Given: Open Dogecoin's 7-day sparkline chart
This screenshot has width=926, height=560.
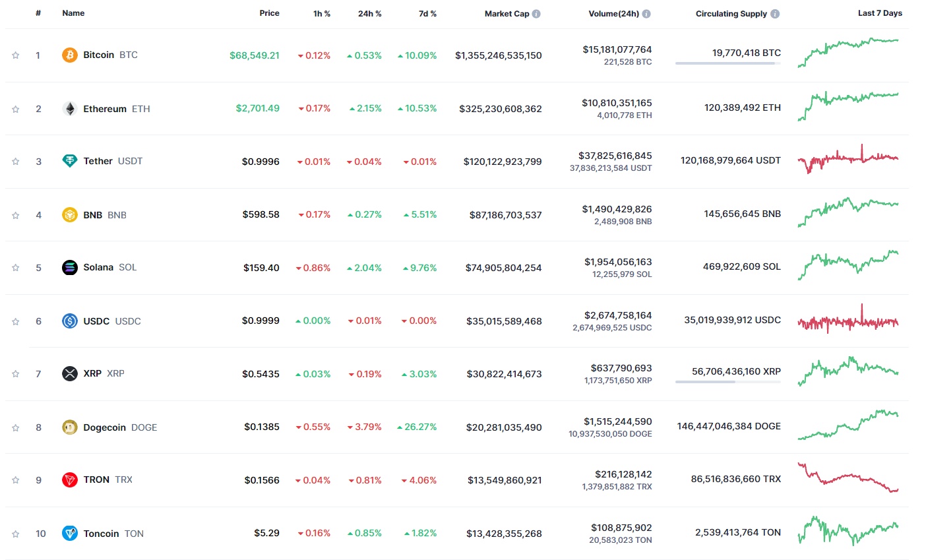Looking at the screenshot, I should [848, 425].
